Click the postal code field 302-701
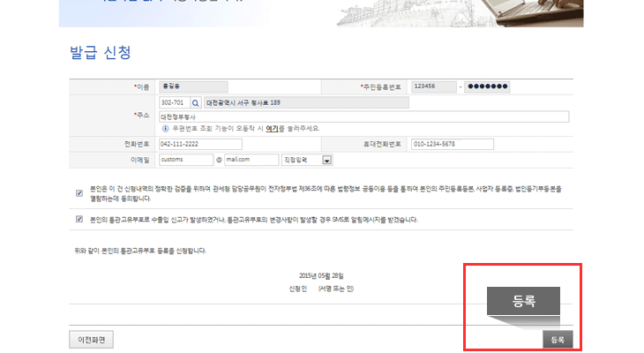 [x=175, y=102]
